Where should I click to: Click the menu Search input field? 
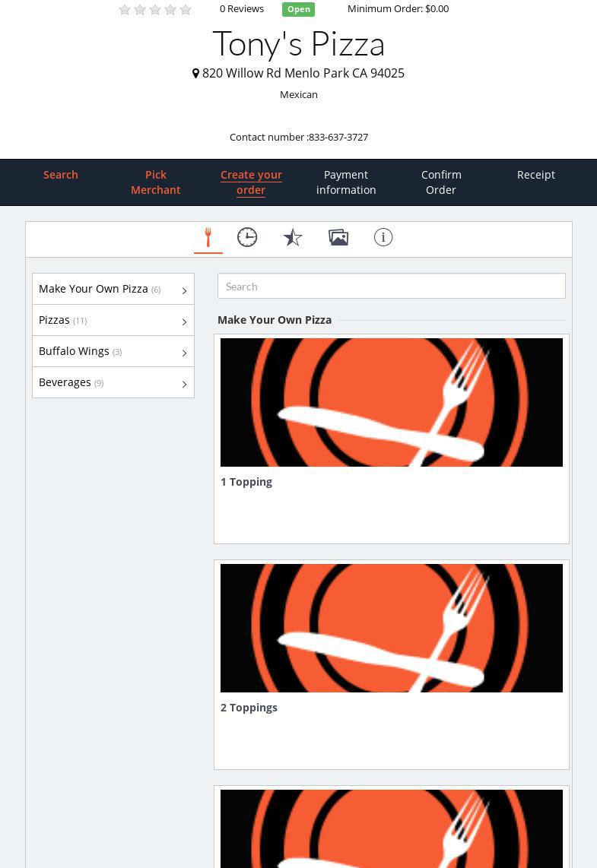point(391,287)
